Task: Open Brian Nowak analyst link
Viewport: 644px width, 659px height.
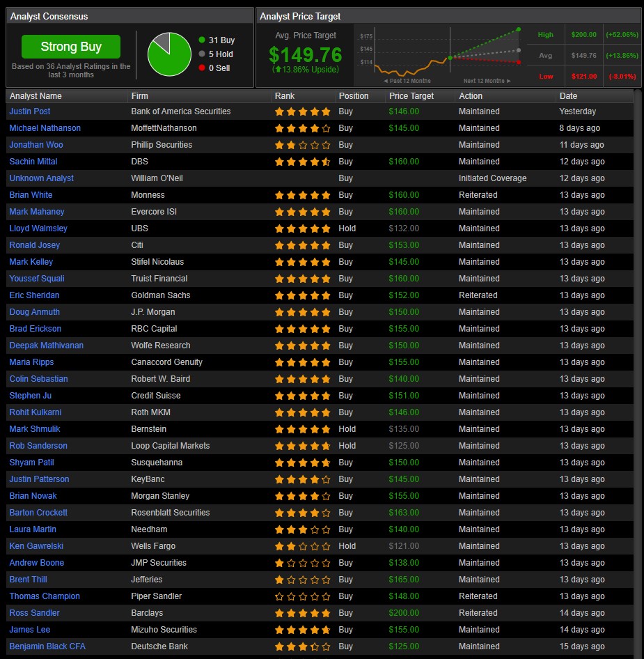Action: point(33,496)
